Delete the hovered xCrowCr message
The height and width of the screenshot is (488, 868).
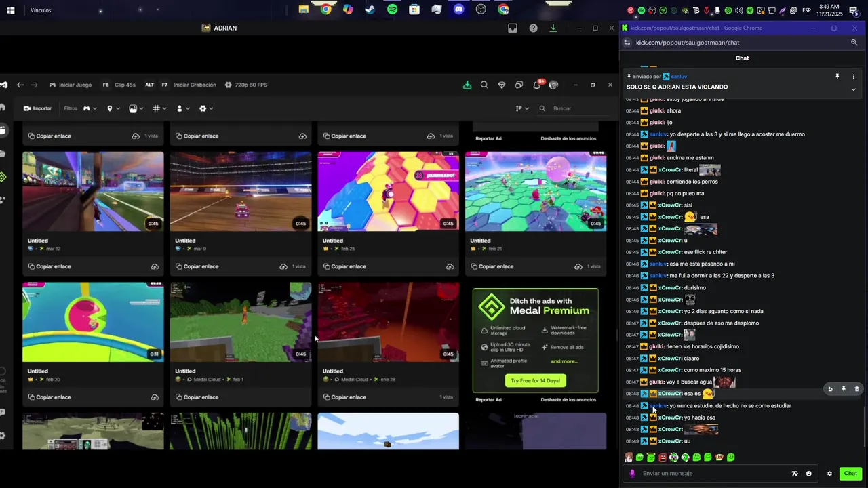(856, 389)
